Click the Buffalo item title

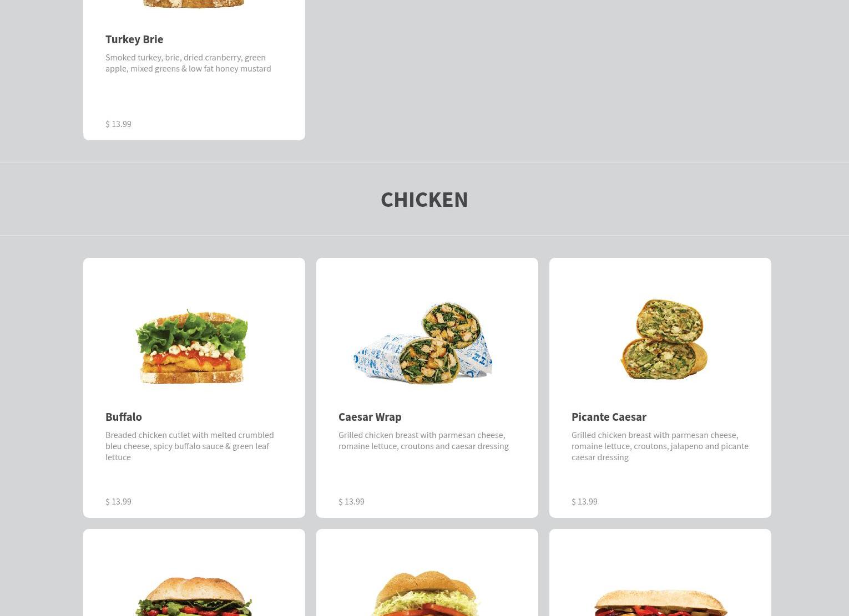(124, 416)
